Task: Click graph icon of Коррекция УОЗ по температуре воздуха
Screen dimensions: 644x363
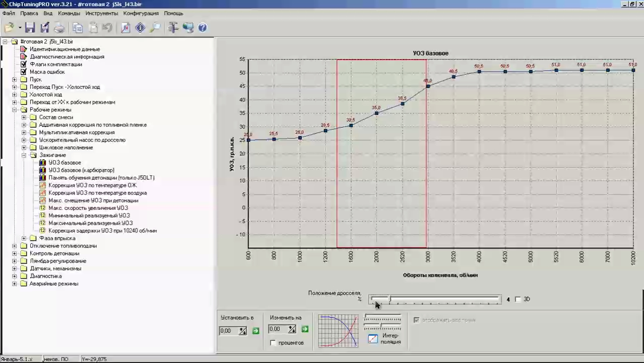Action: point(42,193)
